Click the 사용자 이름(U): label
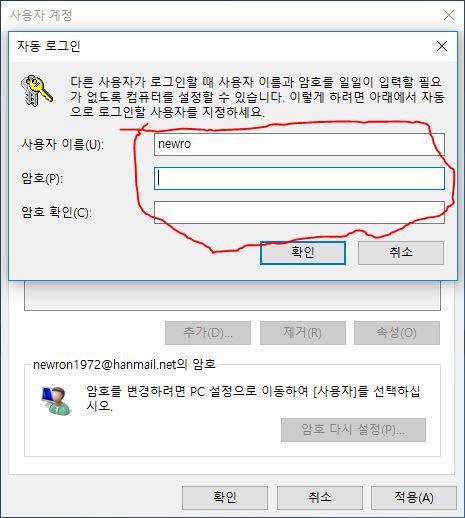The image size is (465, 518). pyautogui.click(x=63, y=145)
